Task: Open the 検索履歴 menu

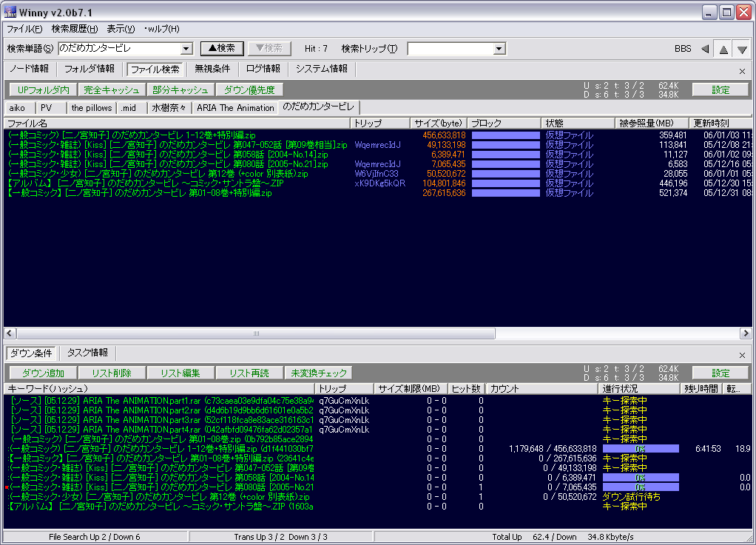Action: pos(74,29)
